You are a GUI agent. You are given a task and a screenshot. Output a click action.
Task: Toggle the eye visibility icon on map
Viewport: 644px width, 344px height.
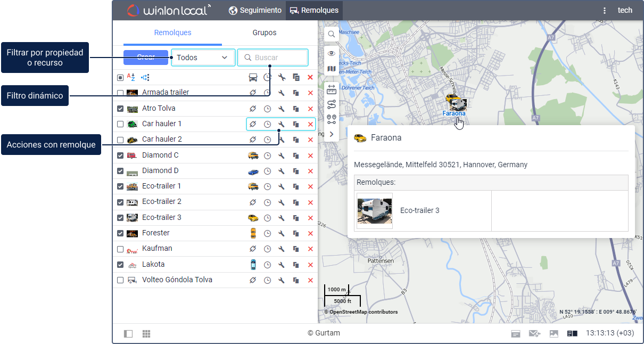331,53
